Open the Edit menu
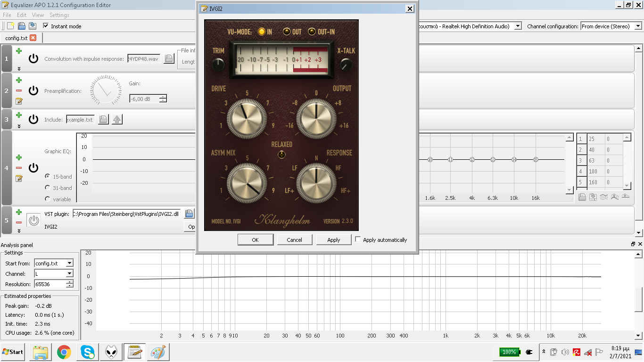This screenshot has height=362, width=644. tap(22, 15)
